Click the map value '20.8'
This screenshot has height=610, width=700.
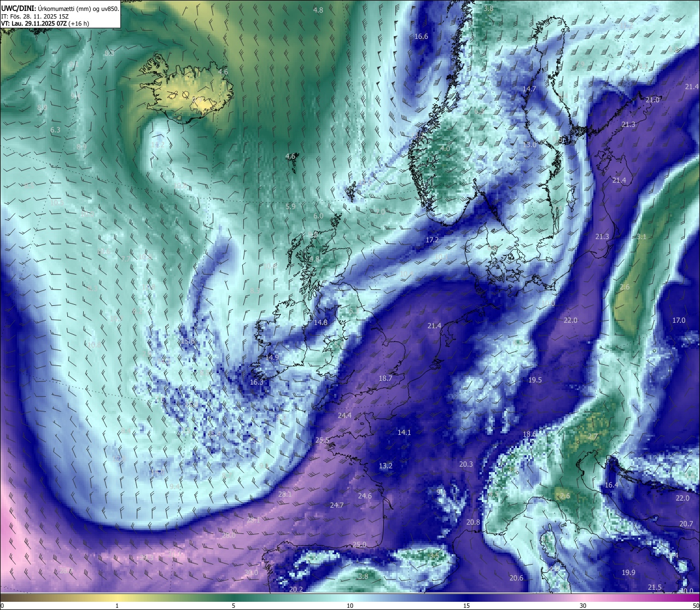473,522
